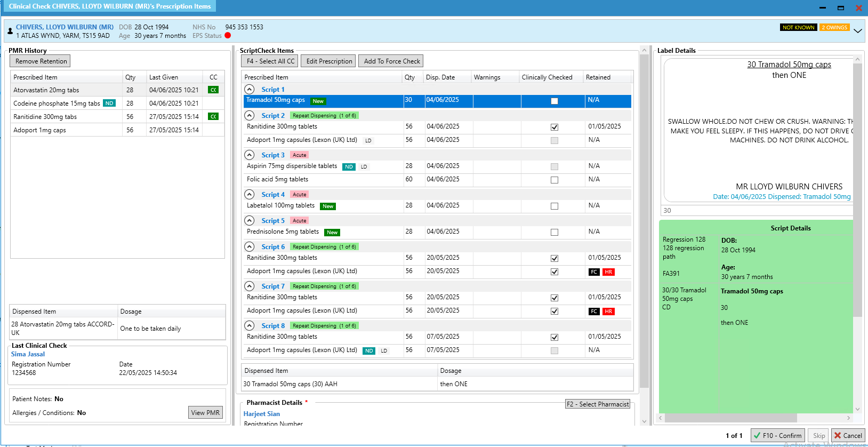Click the New badge next to Tramadol 50mg caps
The image size is (868, 447).
318,101
